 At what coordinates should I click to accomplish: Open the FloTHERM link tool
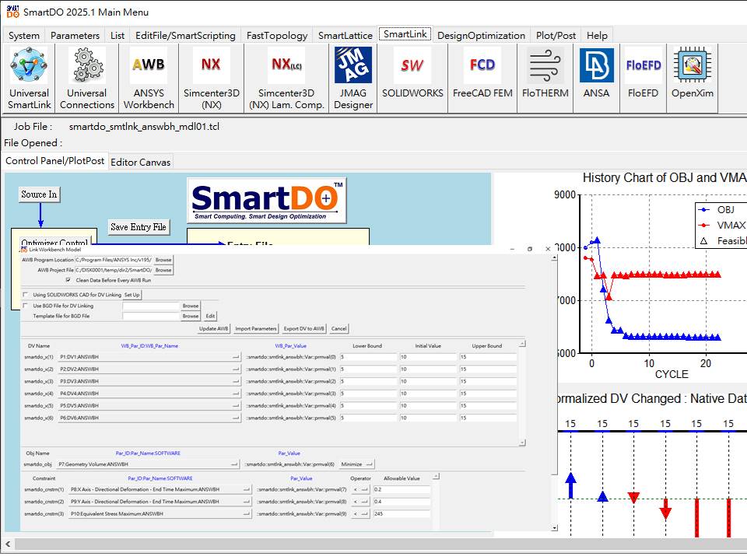tap(545, 78)
